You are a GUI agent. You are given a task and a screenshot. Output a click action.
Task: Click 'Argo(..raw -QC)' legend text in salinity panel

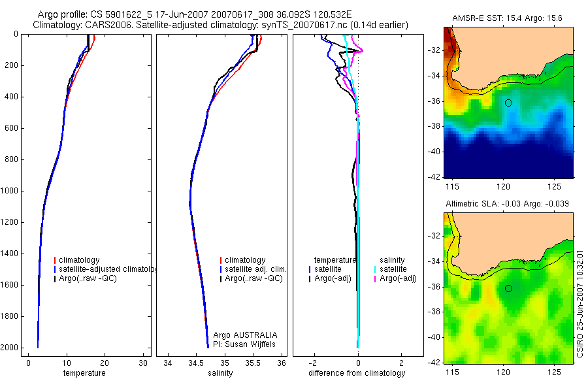click(254, 278)
